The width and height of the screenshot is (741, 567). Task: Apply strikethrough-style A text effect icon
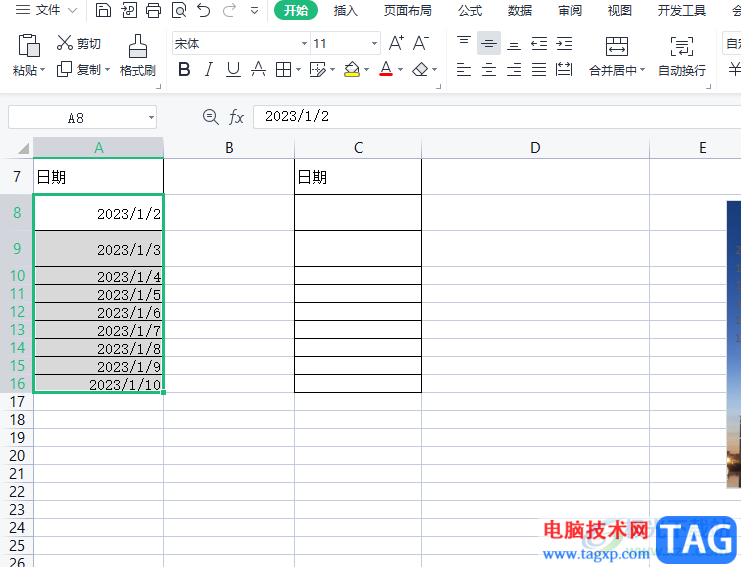tap(258, 69)
